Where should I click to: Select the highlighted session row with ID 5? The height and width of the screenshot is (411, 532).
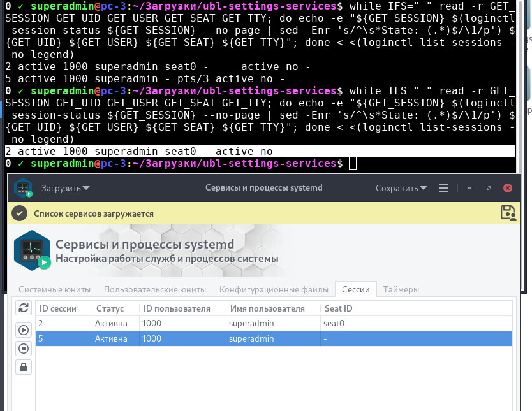[274, 338]
